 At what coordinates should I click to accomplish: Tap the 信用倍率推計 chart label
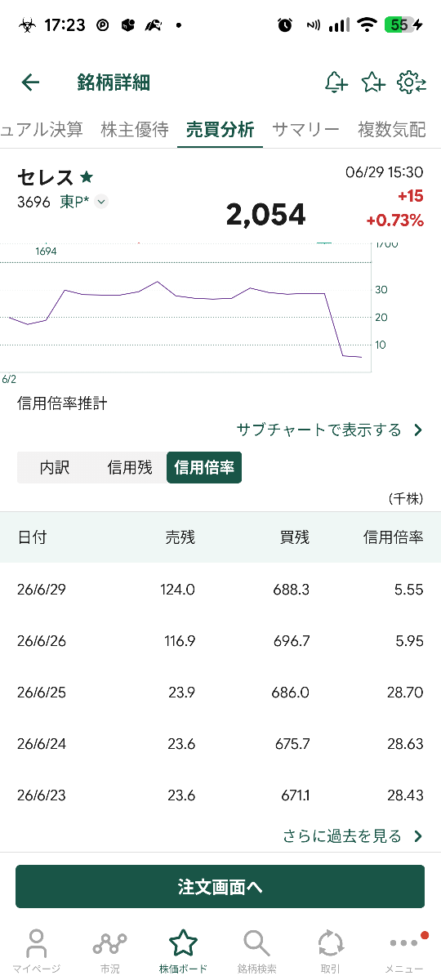tap(62, 403)
